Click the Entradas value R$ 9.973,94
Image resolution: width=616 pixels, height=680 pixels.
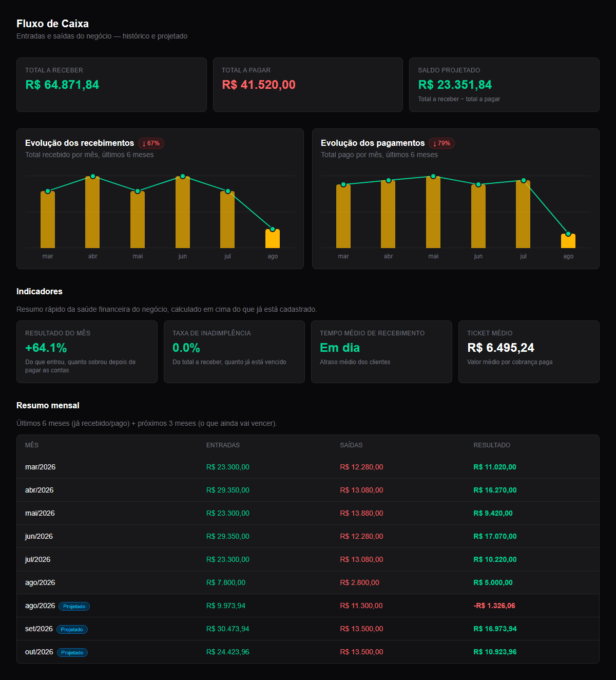(x=226, y=606)
